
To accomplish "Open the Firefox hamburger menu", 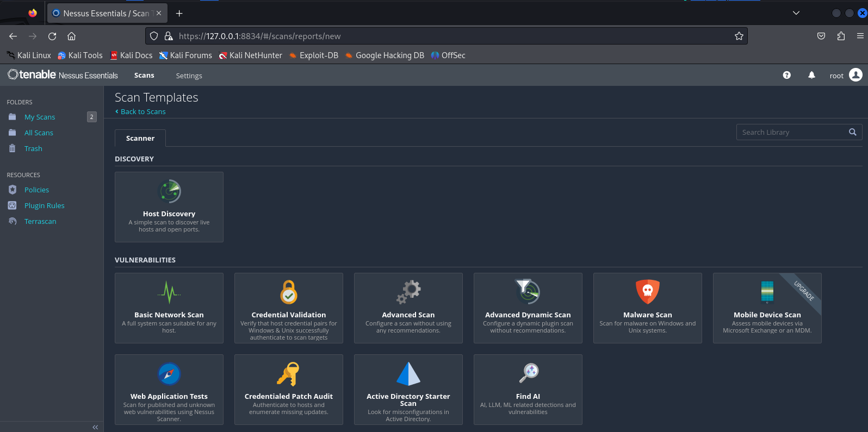I will coord(860,36).
